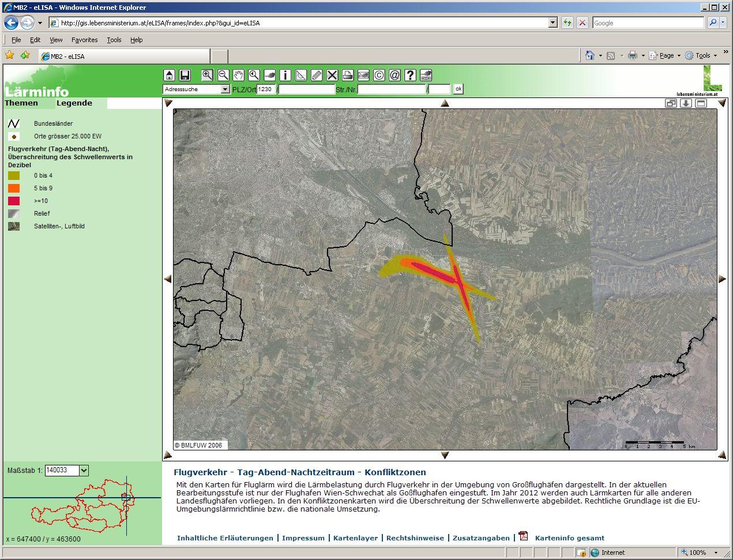The height and width of the screenshot is (560, 733).
Task: Click the home icon in the map toolbar
Action: pyautogui.click(x=169, y=75)
